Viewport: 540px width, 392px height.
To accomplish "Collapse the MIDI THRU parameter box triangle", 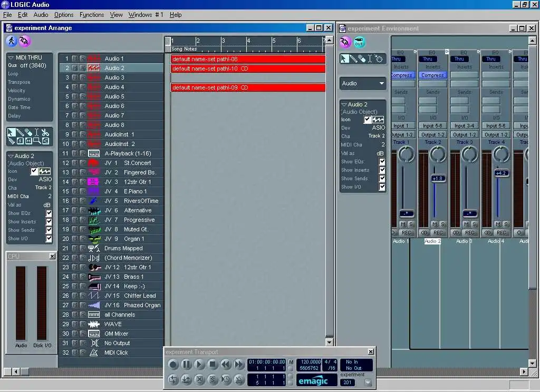I will [11, 57].
